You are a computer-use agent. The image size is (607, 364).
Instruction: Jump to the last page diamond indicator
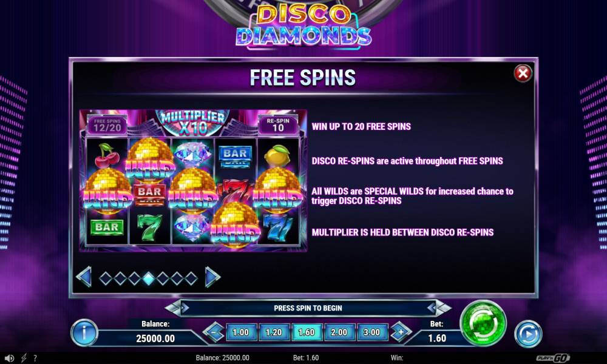click(191, 278)
